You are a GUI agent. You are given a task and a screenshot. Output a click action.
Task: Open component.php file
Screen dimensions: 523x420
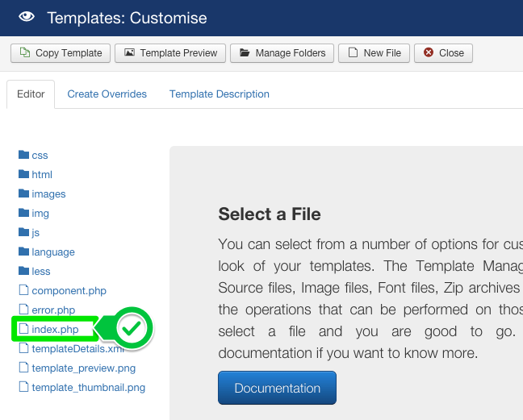[x=69, y=290]
